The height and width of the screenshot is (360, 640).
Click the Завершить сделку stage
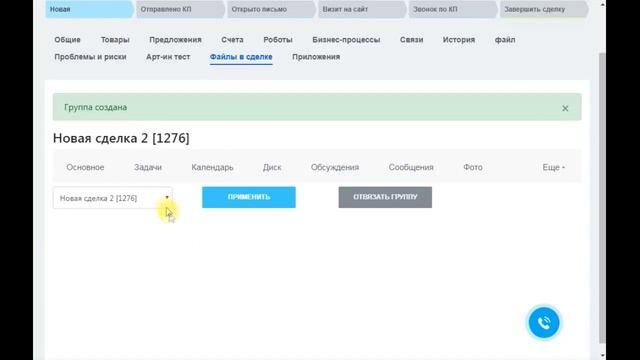(544, 9)
